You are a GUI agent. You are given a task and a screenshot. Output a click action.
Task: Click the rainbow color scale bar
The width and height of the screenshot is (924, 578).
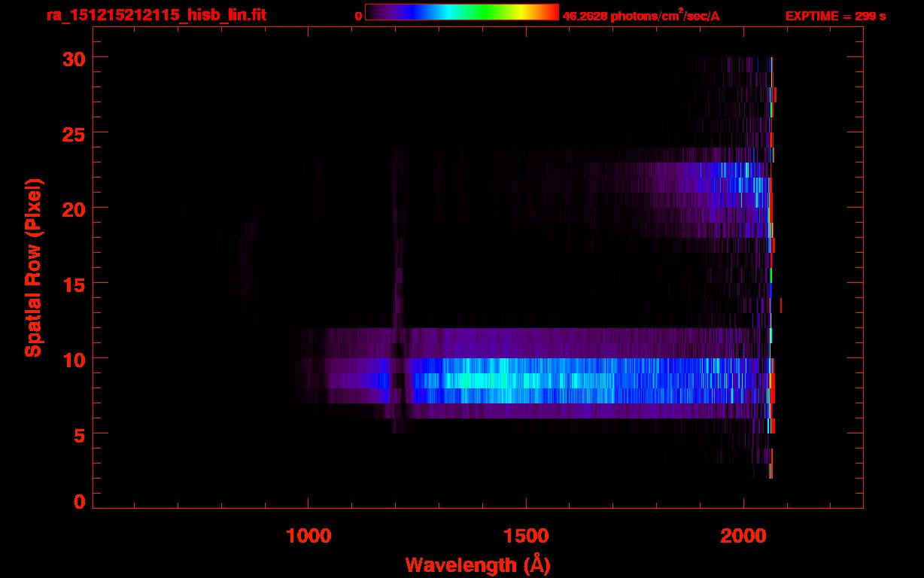coord(462,12)
